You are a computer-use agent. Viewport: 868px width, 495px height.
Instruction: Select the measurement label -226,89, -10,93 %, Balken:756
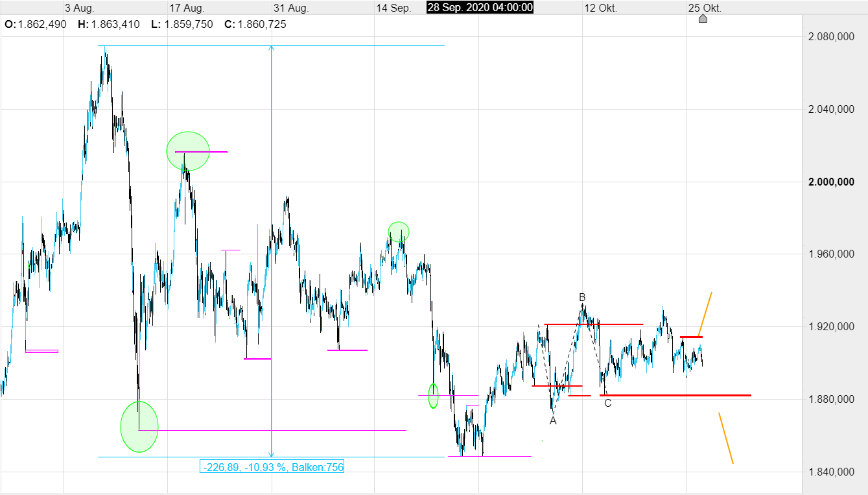[x=272, y=466]
